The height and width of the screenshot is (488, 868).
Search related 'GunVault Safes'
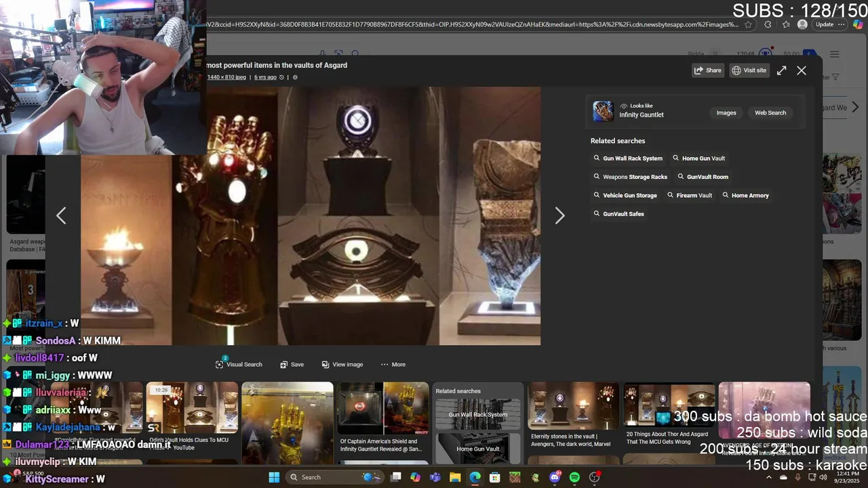pyautogui.click(x=618, y=213)
